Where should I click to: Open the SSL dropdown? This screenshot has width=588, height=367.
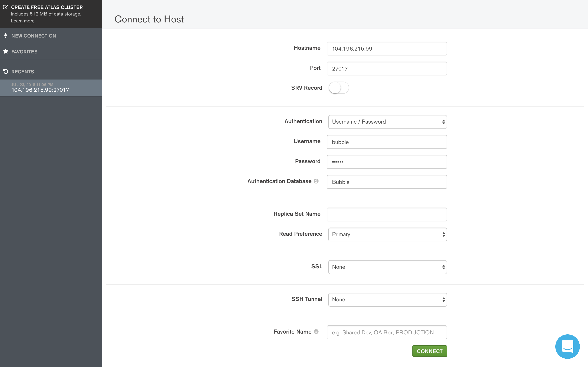[387, 267]
